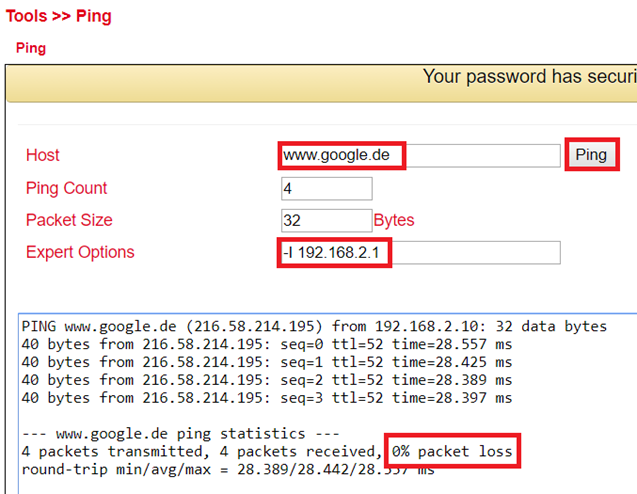Select the Ping Count input box
Image resolution: width=637 pixels, height=494 pixels.
coord(327,188)
